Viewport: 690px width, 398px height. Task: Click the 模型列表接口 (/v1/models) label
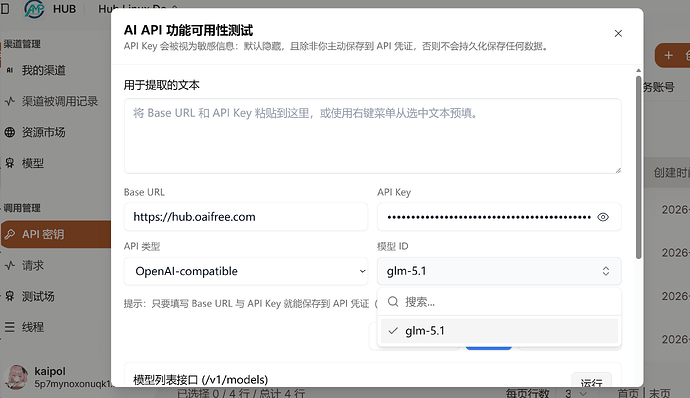201,380
